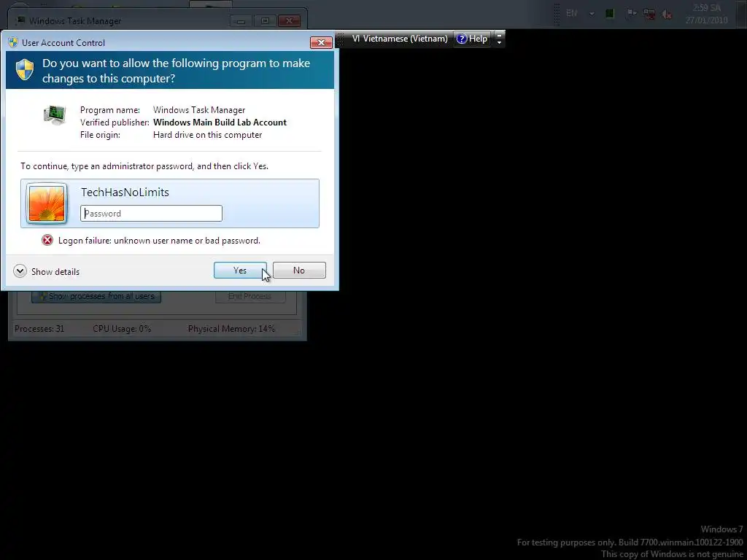Click the small shield icon in title bar
Viewport: 747px width, 560px height.
click(x=13, y=42)
